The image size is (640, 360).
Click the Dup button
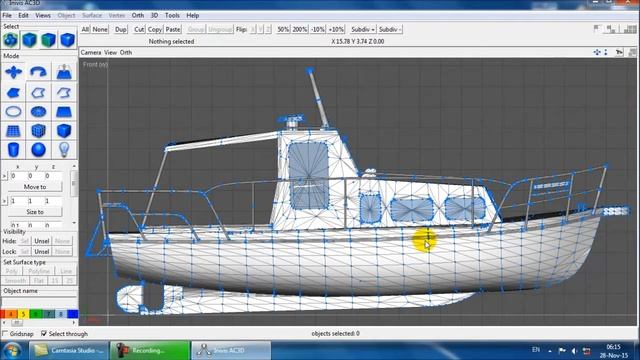(x=120, y=29)
